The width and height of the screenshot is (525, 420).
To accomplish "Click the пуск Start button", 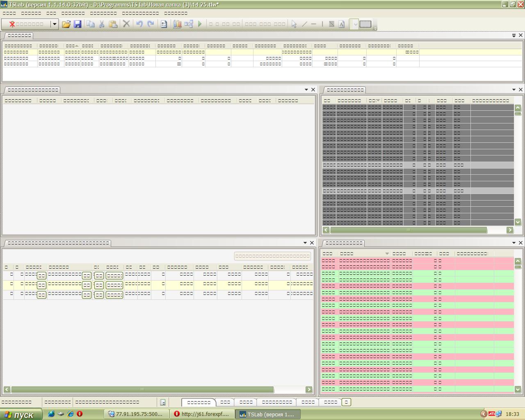I will click(x=21, y=414).
